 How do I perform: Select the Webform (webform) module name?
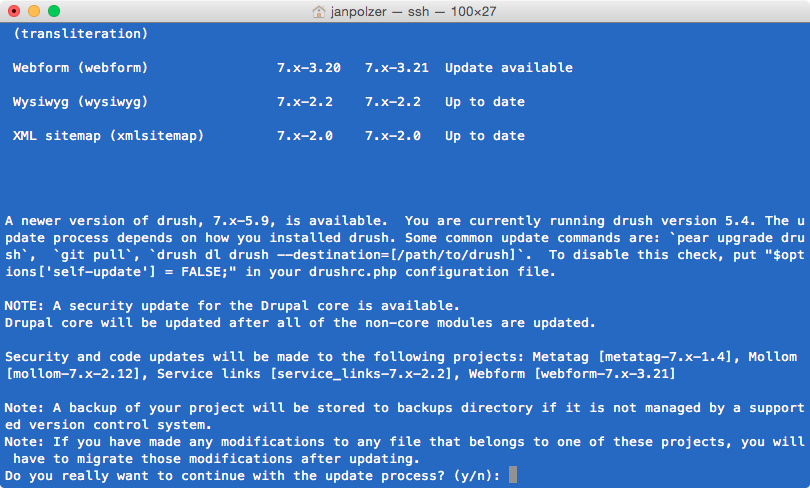coord(80,68)
